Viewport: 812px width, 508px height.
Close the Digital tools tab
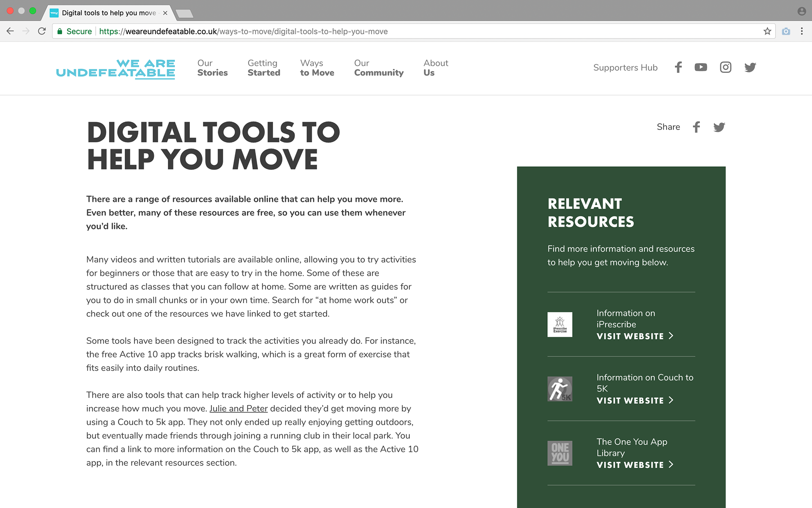point(165,13)
